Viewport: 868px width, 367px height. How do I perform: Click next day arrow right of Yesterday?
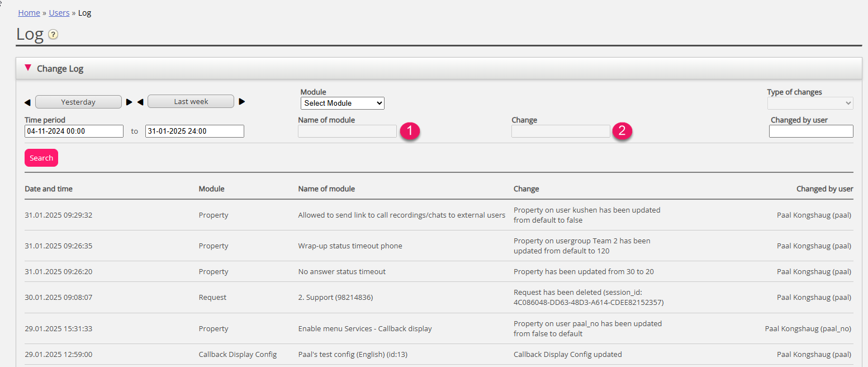(x=129, y=102)
